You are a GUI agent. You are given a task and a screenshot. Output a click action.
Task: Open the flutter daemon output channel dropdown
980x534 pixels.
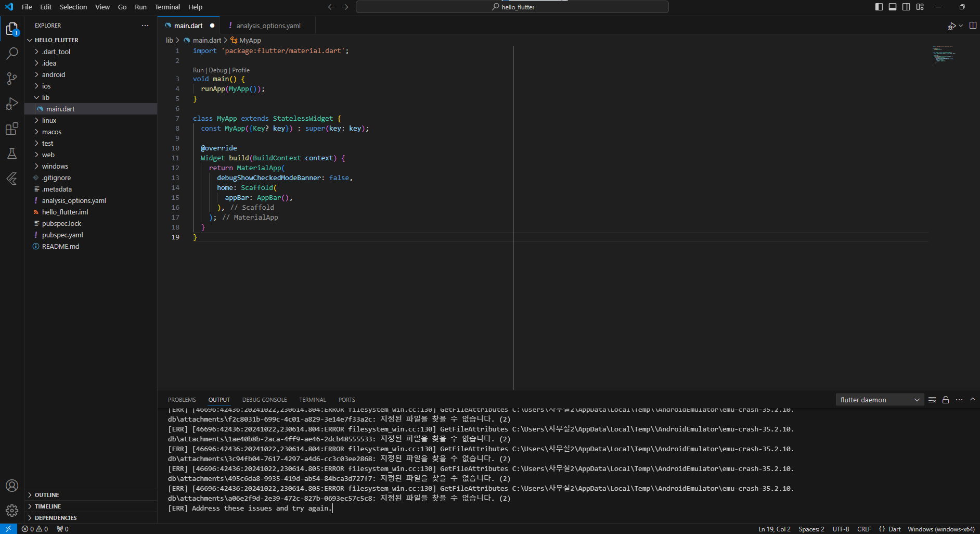point(880,400)
